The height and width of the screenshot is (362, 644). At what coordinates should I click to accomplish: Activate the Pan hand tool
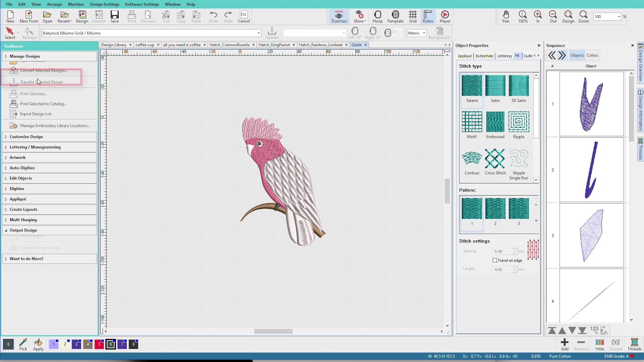506,17
